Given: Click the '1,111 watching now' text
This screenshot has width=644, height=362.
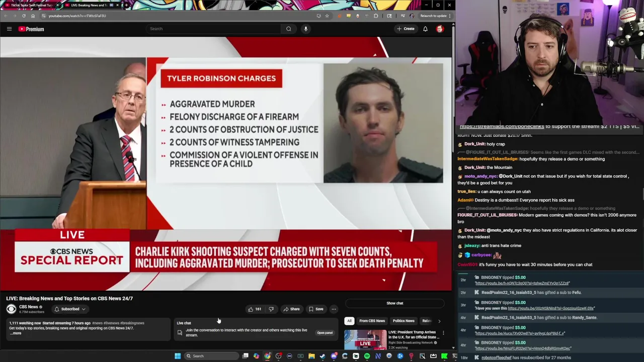Looking at the screenshot, I should (x=25, y=323).
